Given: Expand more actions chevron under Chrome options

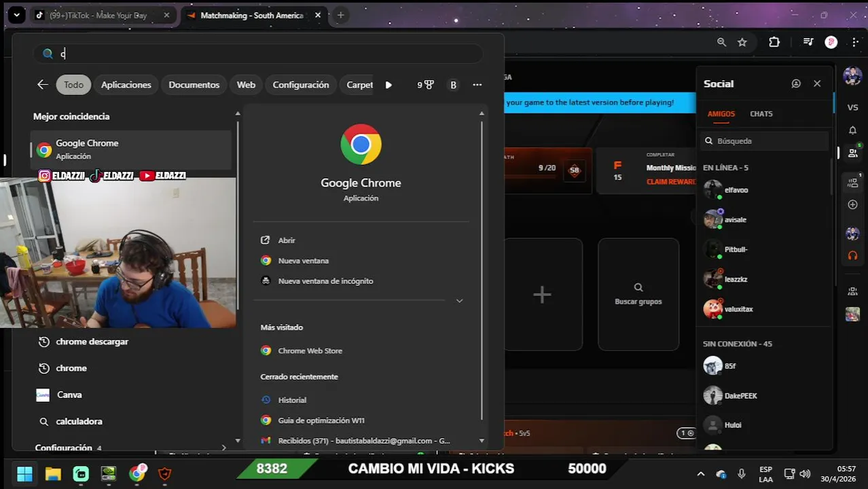Looking at the screenshot, I should (x=459, y=301).
